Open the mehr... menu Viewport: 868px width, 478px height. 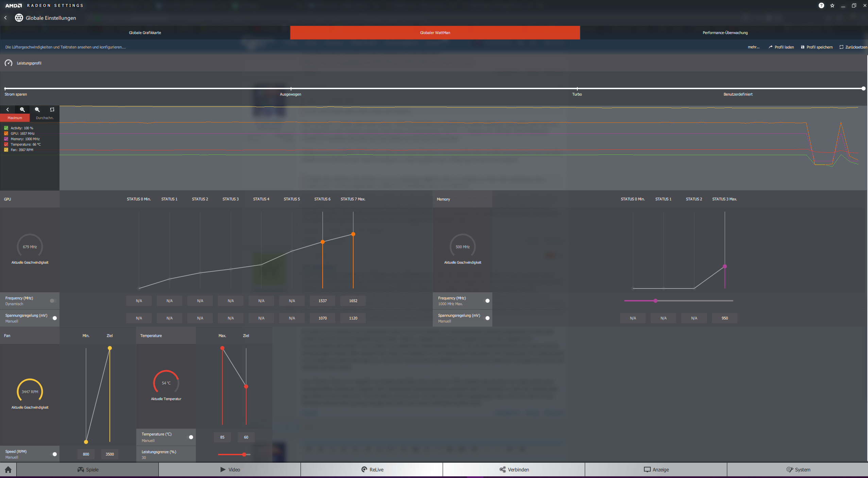click(753, 47)
